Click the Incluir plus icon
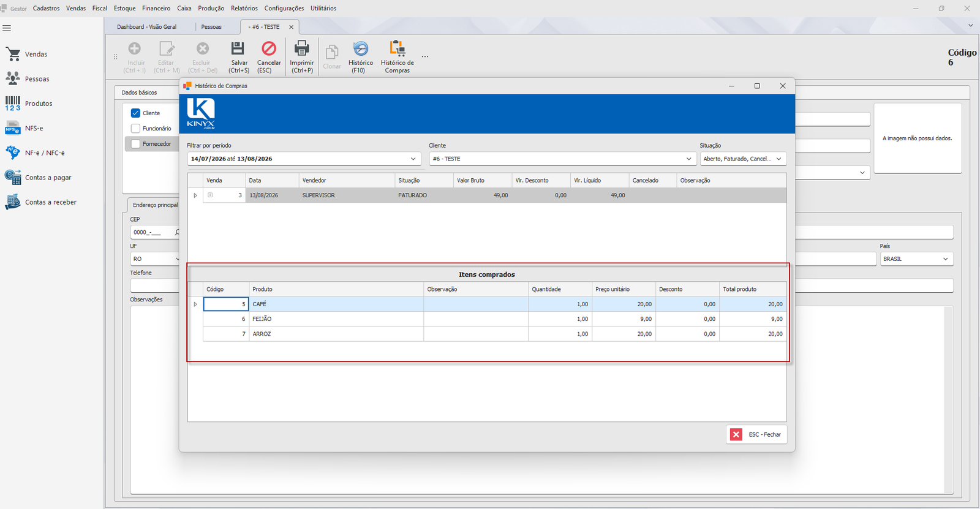 [x=134, y=48]
